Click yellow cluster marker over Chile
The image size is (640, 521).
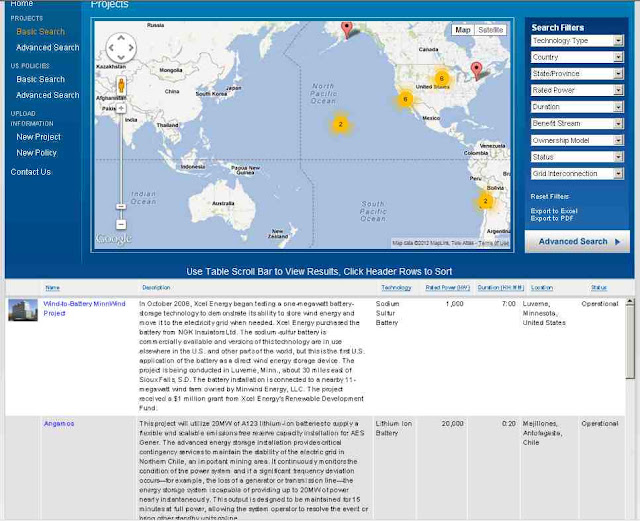click(x=485, y=201)
